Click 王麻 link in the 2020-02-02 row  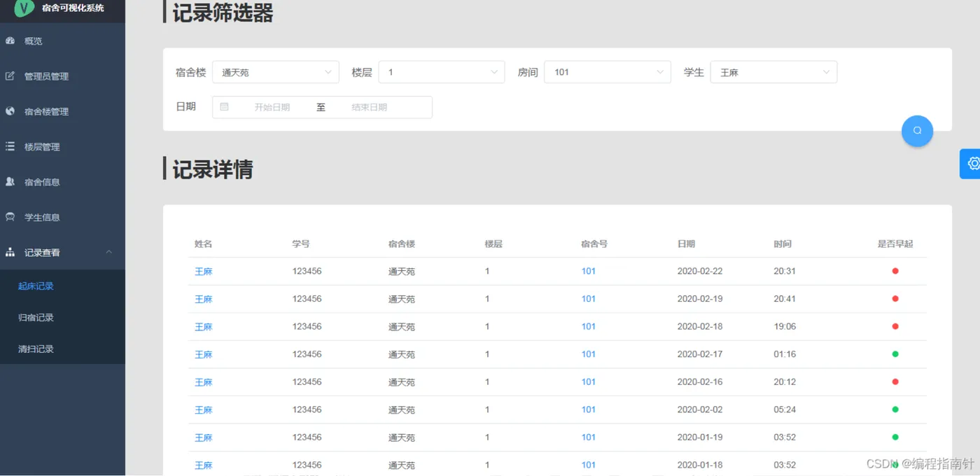point(203,409)
